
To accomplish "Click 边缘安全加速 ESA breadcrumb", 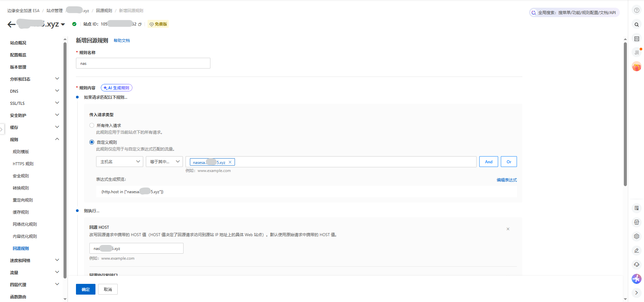I will tap(23, 10).
